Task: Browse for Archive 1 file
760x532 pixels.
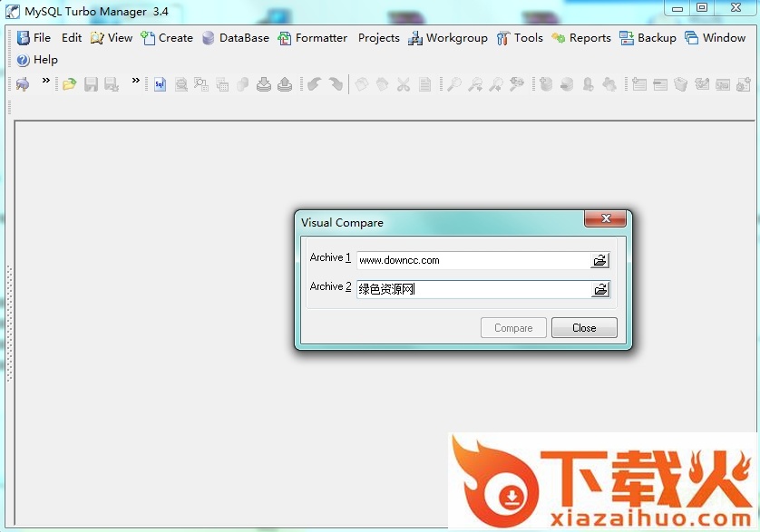Action: coord(599,260)
